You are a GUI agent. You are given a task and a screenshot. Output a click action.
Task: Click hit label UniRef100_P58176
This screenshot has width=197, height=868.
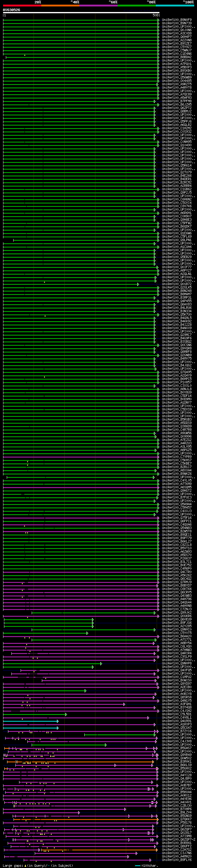tap(176, 822)
